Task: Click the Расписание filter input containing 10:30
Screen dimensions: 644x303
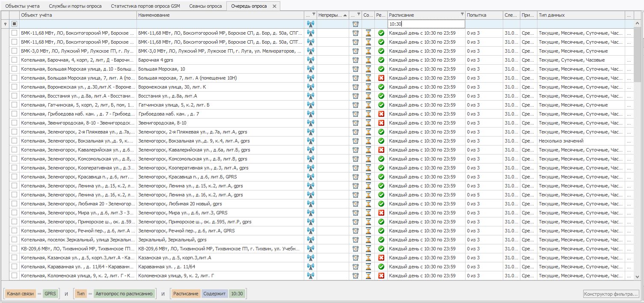Action: pos(426,24)
